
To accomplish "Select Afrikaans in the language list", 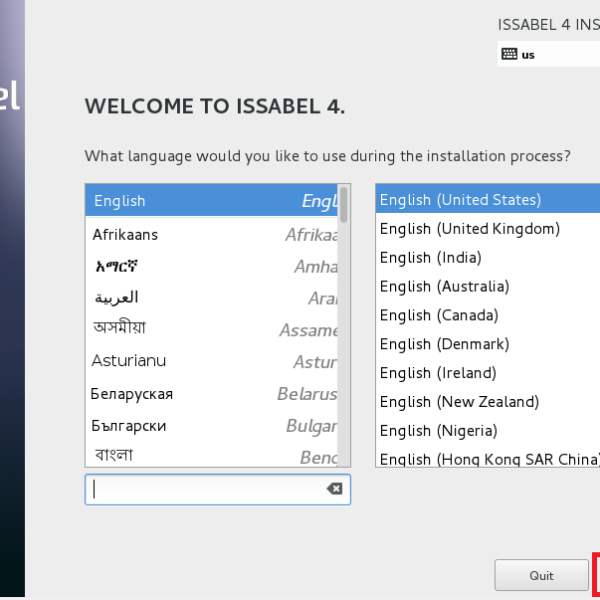I will 211,235.
